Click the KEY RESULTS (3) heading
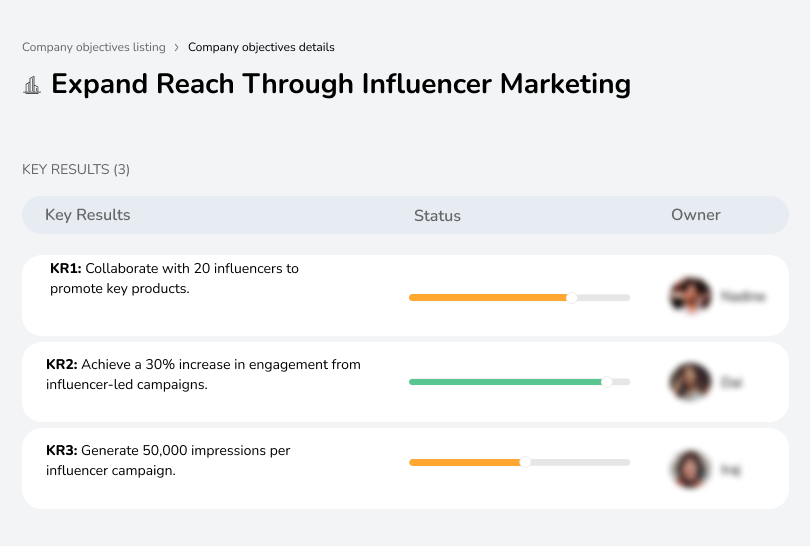The width and height of the screenshot is (810, 546). pos(76,169)
